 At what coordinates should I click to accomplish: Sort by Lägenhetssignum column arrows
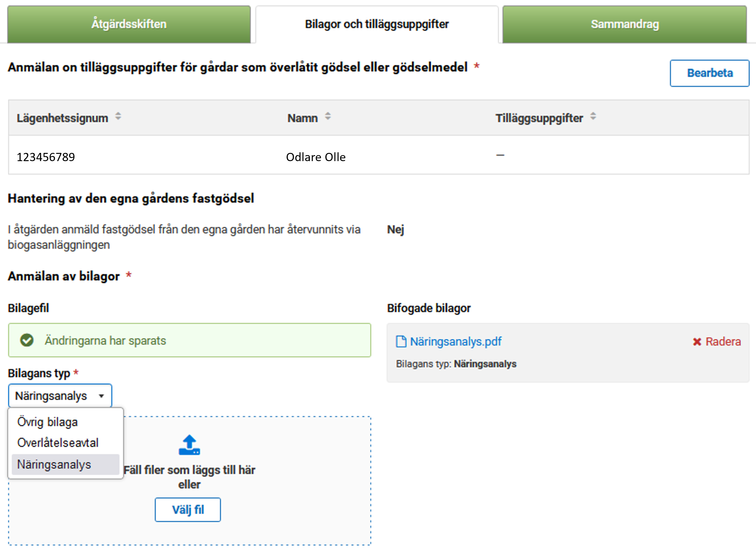pyautogui.click(x=118, y=117)
